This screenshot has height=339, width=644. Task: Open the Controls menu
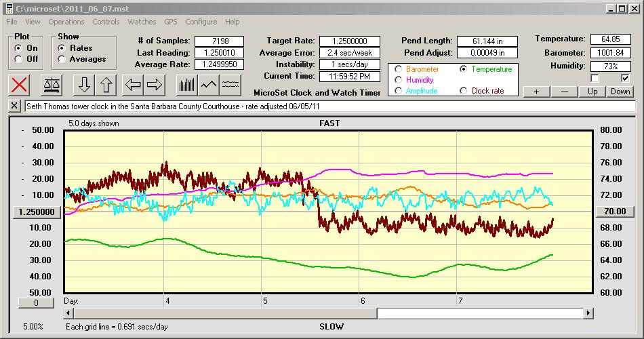pyautogui.click(x=106, y=22)
